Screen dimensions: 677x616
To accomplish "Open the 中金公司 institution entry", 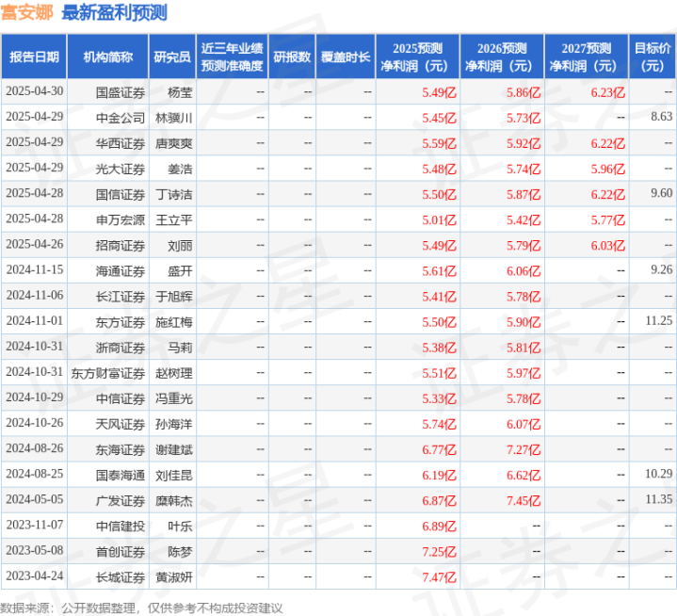I will coord(120,118).
